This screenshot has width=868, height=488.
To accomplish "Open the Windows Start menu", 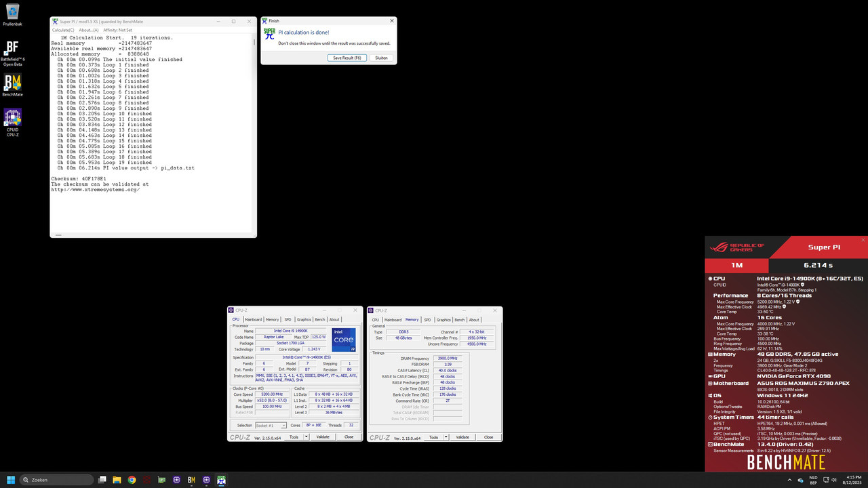I will click(x=10, y=480).
